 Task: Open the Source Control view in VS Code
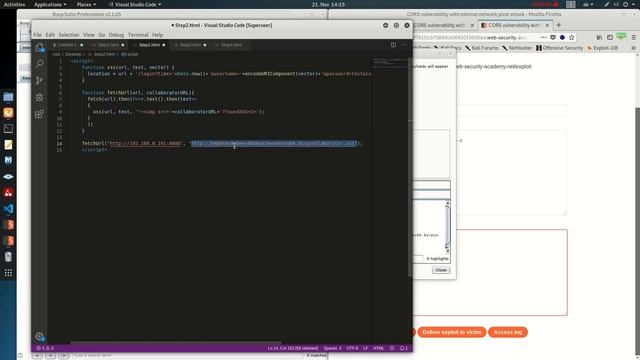[40, 80]
